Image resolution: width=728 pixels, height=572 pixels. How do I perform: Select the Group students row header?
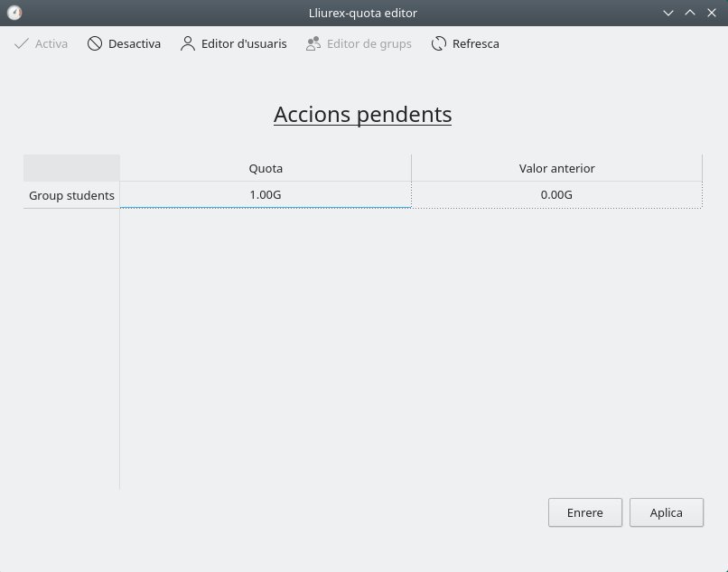click(71, 195)
